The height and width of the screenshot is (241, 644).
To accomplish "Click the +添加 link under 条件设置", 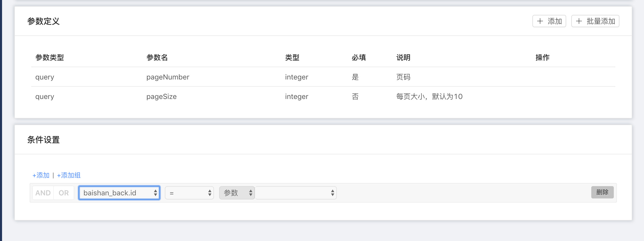I will [x=41, y=175].
